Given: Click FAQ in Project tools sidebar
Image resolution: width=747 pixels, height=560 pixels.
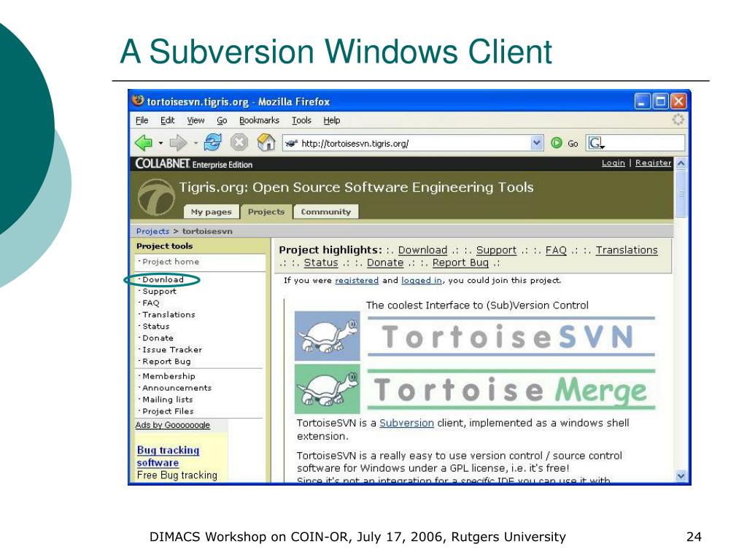Looking at the screenshot, I should [x=150, y=303].
